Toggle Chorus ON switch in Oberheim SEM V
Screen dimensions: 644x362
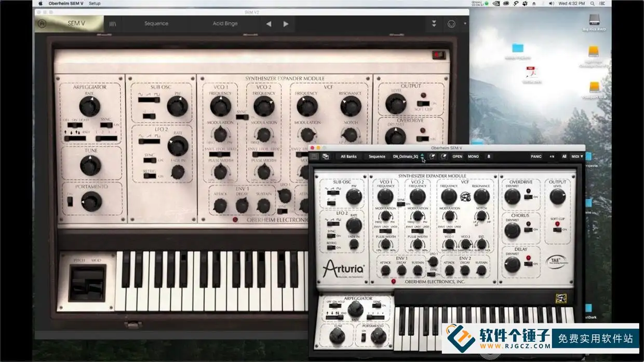529,229
